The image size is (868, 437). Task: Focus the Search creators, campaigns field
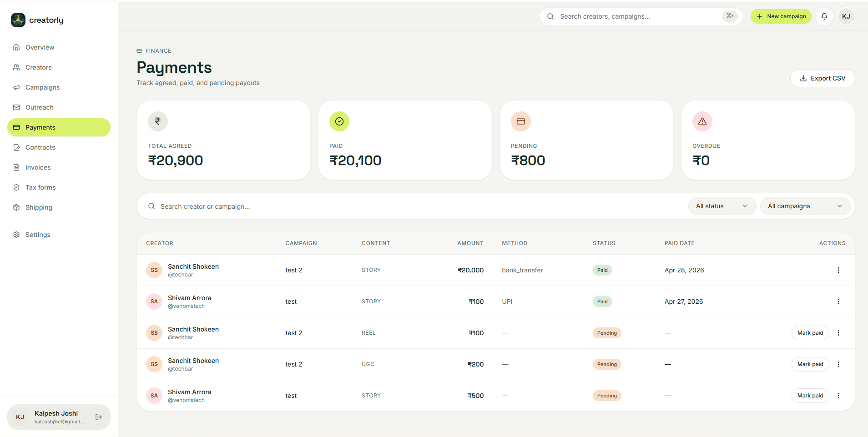click(x=641, y=16)
